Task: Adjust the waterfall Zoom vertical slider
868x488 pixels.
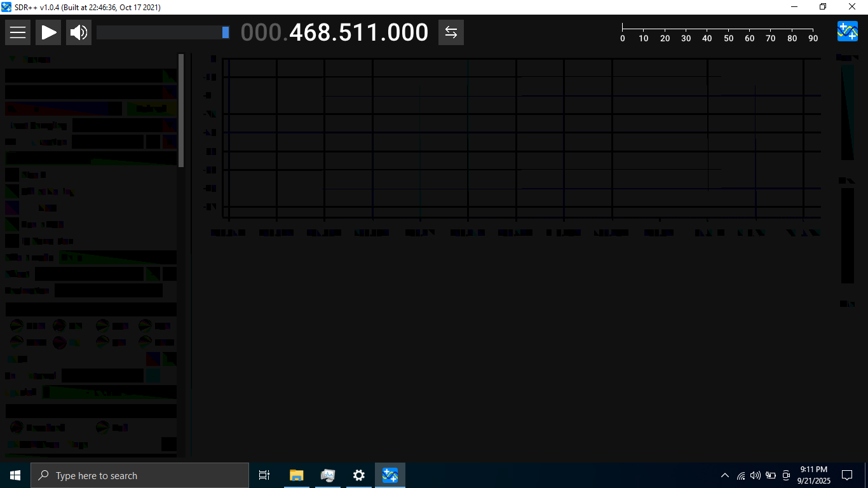Action: coord(848,112)
